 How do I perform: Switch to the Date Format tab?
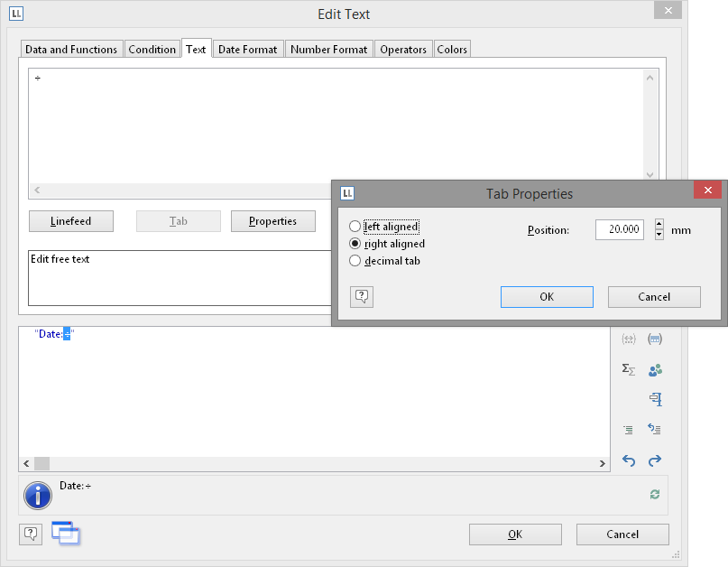pyautogui.click(x=249, y=50)
